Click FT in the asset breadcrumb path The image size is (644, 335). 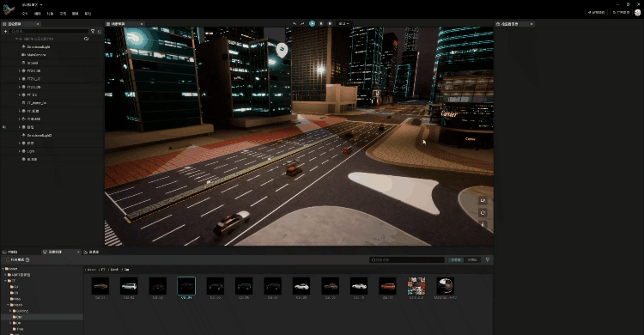[103, 270]
